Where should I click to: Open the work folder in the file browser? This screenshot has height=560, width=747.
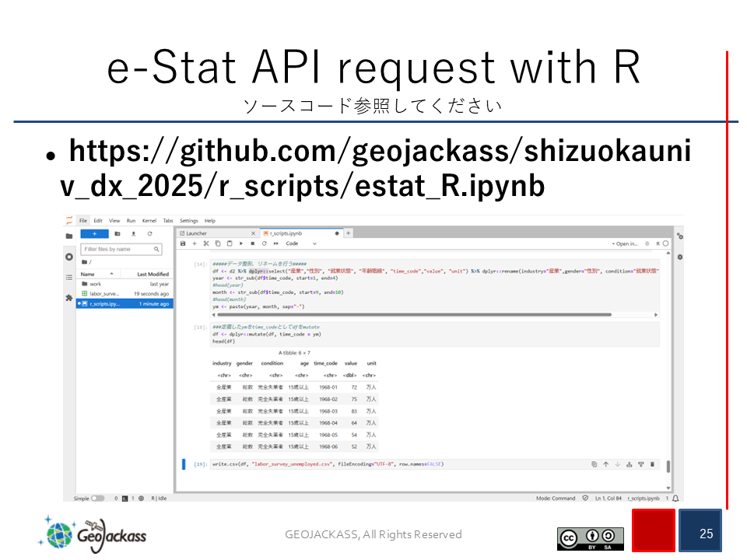[x=95, y=284]
